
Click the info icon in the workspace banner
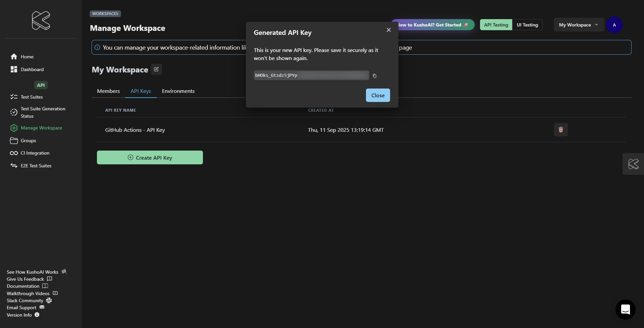click(97, 47)
